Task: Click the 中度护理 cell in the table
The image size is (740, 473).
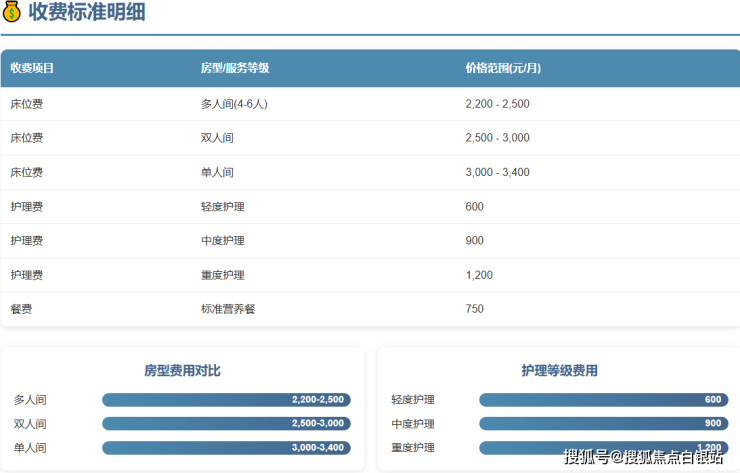Action: click(222, 241)
